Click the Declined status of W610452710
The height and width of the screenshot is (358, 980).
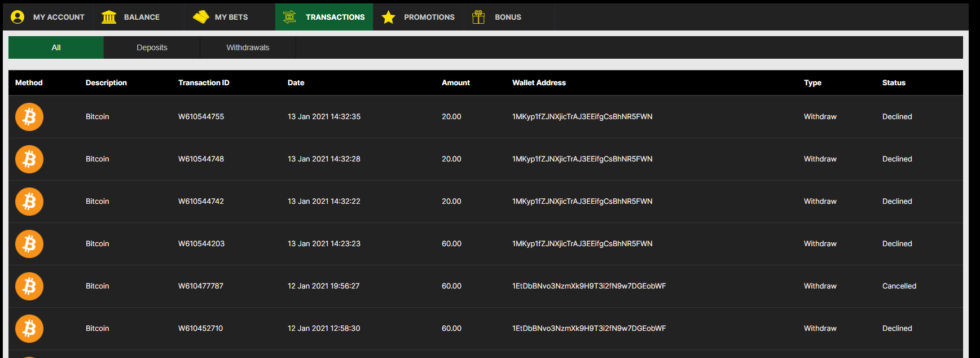tap(897, 328)
